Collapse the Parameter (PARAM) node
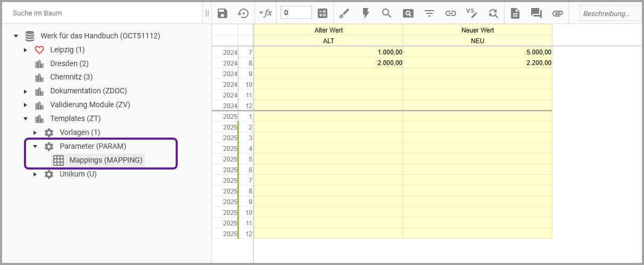Viewport: 644px width, 265px height. (x=35, y=146)
